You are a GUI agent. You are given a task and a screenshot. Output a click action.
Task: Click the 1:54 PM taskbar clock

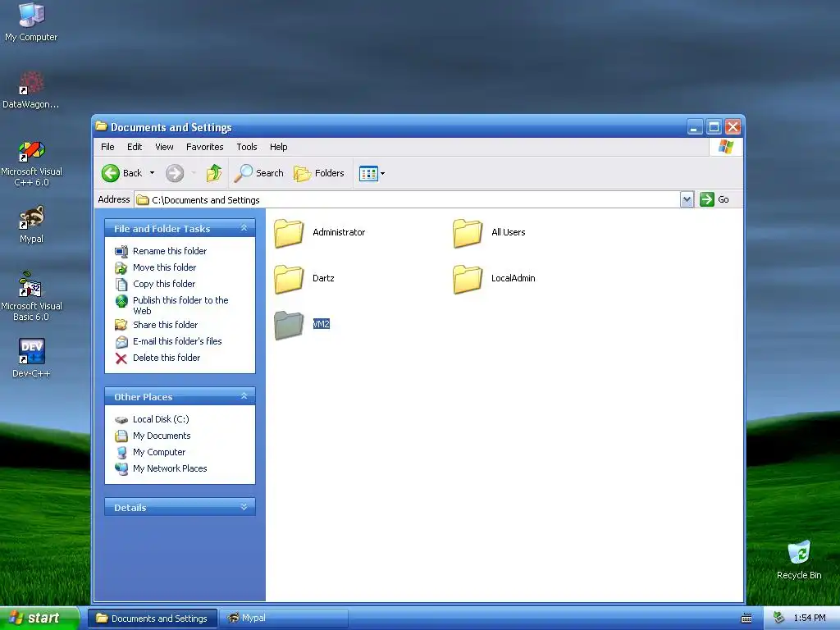pos(810,619)
